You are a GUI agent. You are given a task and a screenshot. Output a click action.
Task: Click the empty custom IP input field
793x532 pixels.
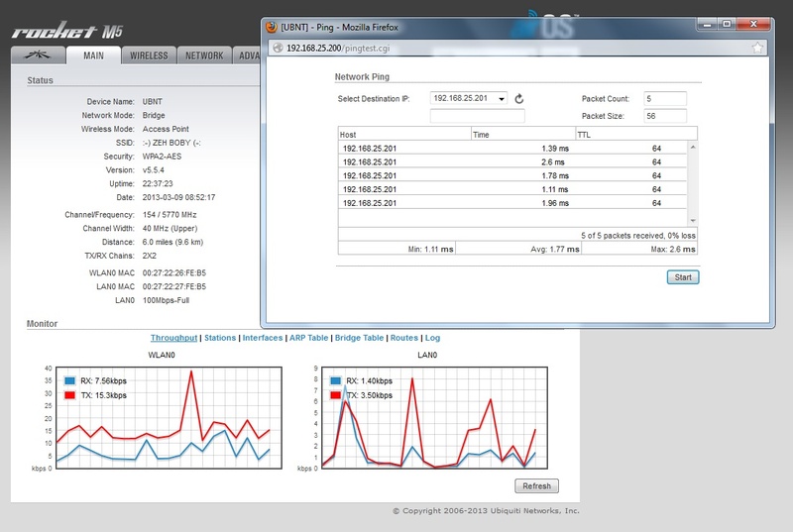pos(478,116)
